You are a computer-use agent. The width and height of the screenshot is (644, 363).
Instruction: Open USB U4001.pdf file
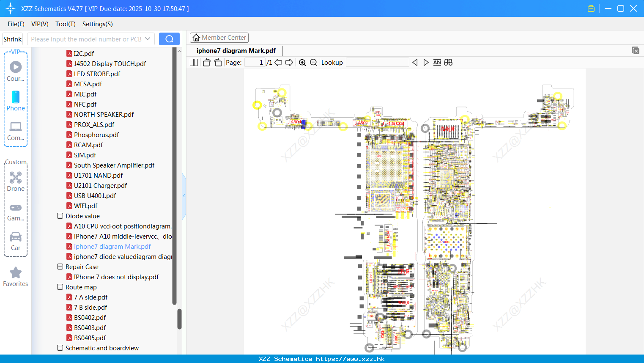(95, 195)
